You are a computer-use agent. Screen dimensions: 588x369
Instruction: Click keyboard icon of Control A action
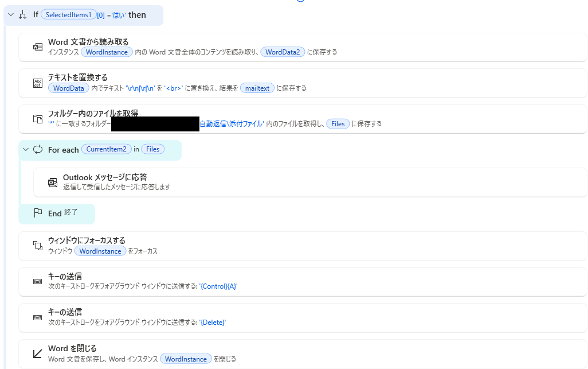(37, 282)
